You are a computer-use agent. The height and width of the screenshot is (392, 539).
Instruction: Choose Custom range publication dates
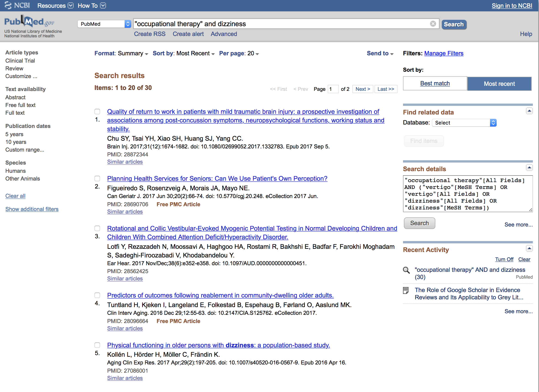click(x=25, y=150)
